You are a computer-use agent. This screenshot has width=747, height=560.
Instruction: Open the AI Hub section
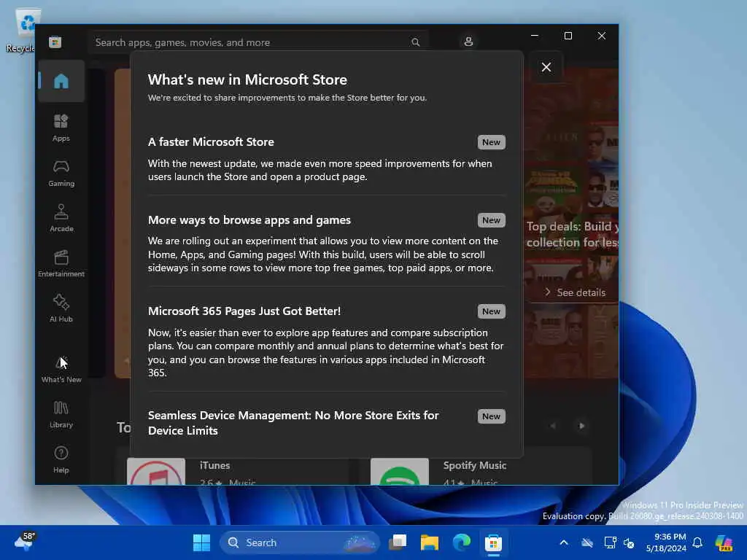point(61,308)
